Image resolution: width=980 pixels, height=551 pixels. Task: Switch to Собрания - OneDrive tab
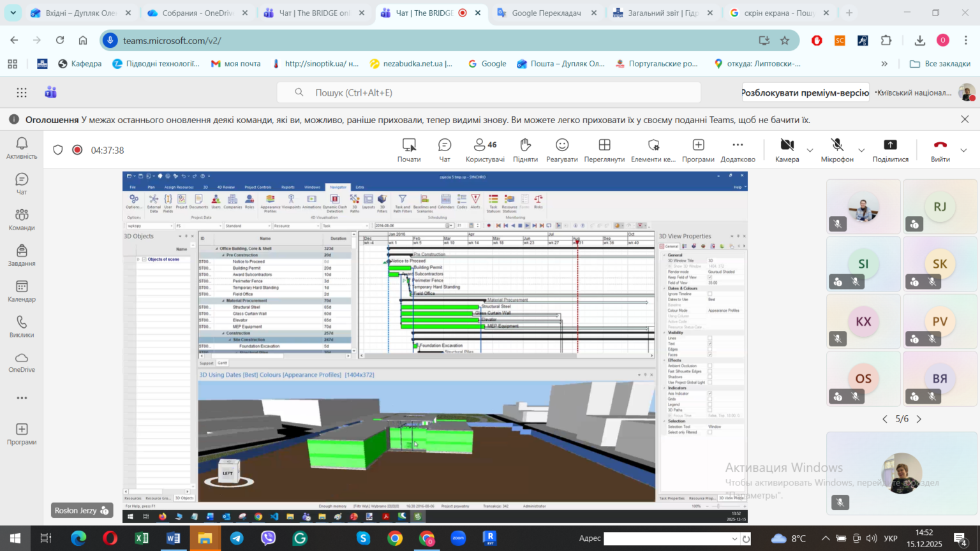196,13
